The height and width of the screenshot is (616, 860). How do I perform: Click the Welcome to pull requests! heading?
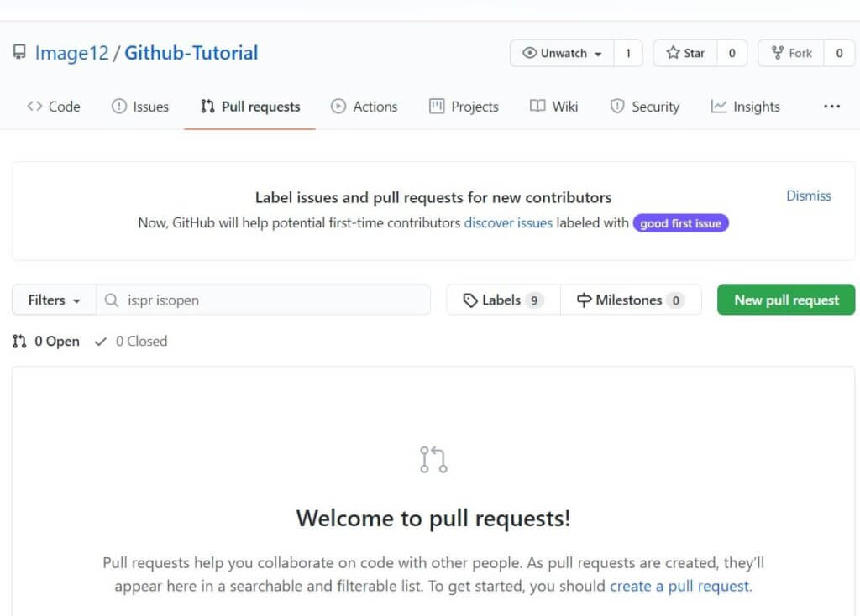click(433, 519)
